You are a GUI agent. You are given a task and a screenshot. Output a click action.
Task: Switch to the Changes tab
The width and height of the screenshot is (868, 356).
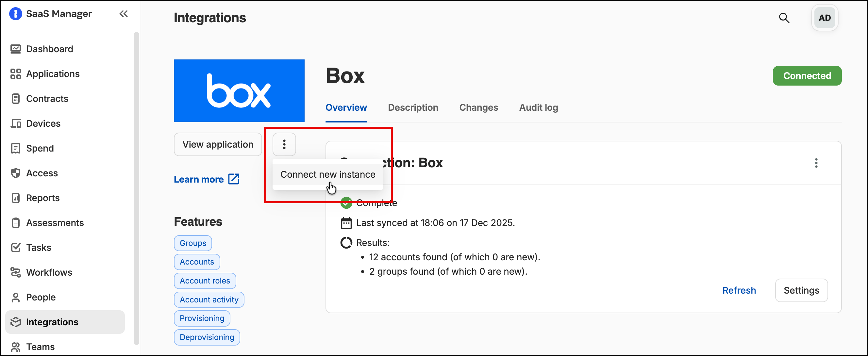click(478, 107)
